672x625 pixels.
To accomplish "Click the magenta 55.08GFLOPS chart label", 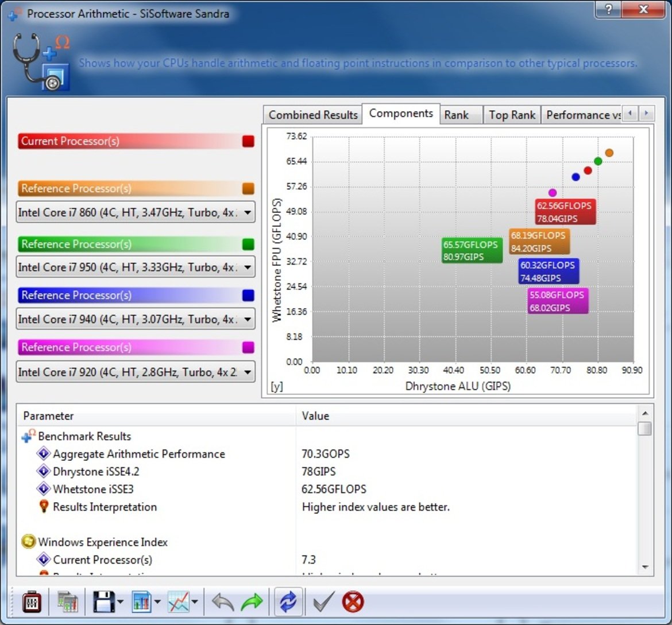I will point(558,301).
